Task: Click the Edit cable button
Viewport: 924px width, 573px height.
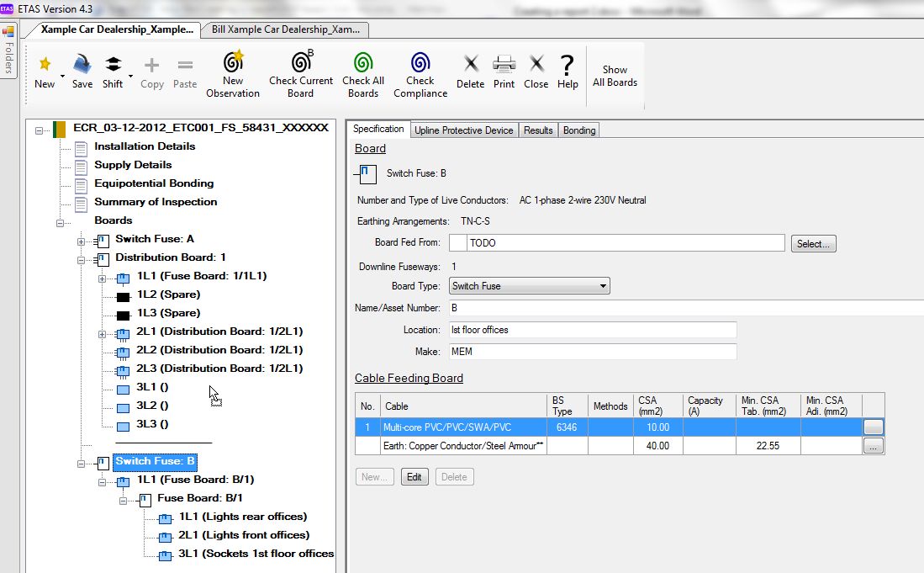Action: (414, 477)
